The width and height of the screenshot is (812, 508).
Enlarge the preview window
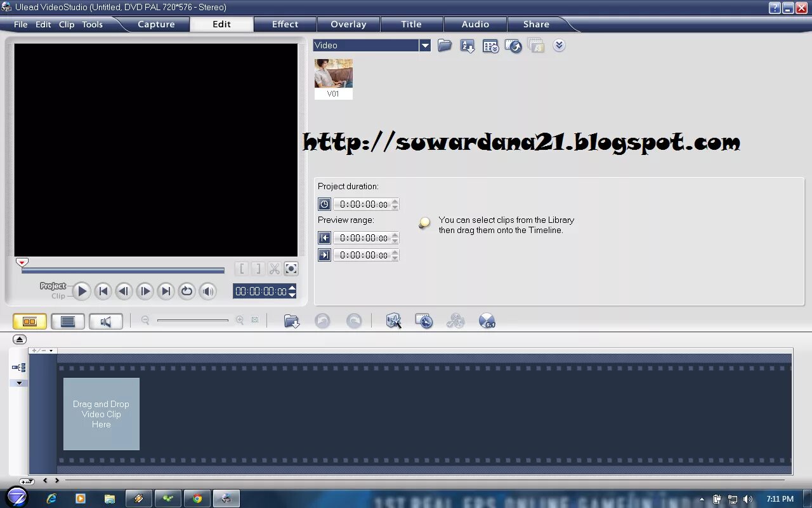pyautogui.click(x=291, y=269)
